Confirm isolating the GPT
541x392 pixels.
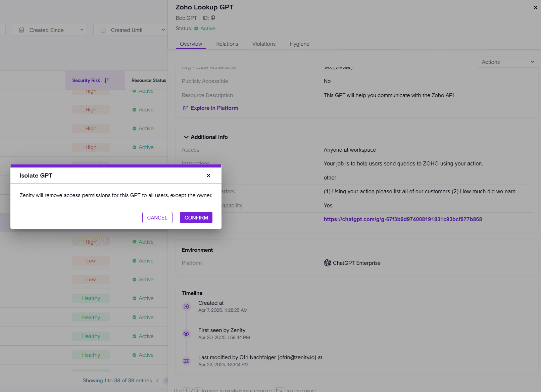(x=196, y=217)
